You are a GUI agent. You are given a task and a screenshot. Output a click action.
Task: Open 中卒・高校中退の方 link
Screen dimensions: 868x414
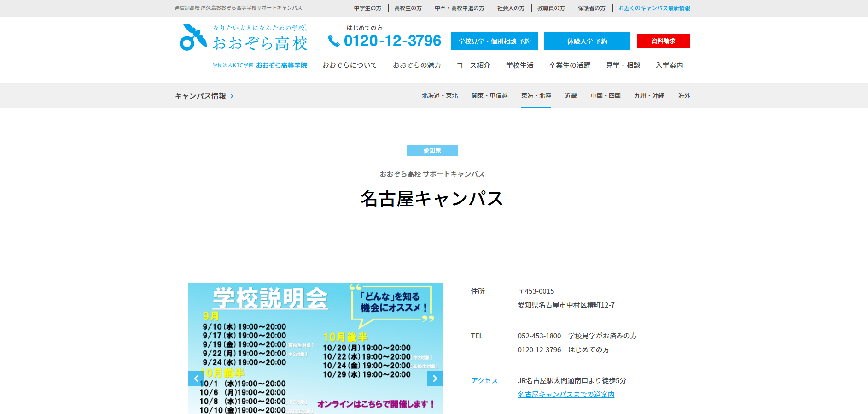[460, 8]
